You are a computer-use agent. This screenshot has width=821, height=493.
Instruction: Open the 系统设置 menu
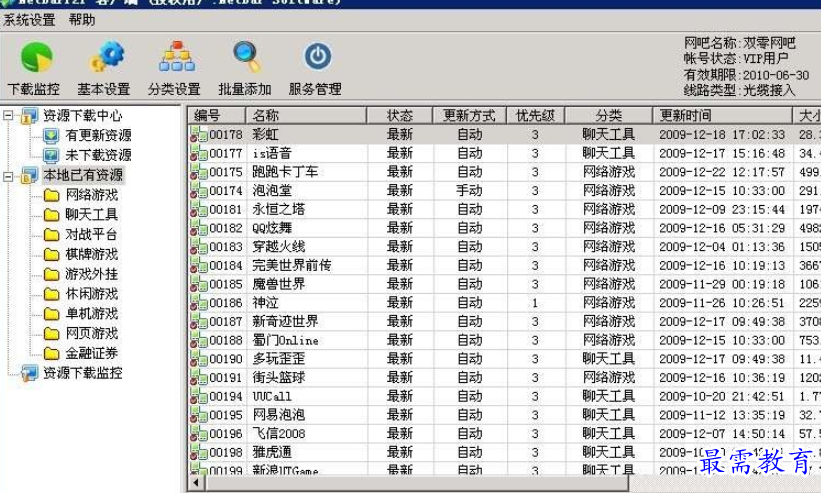pos(29,20)
